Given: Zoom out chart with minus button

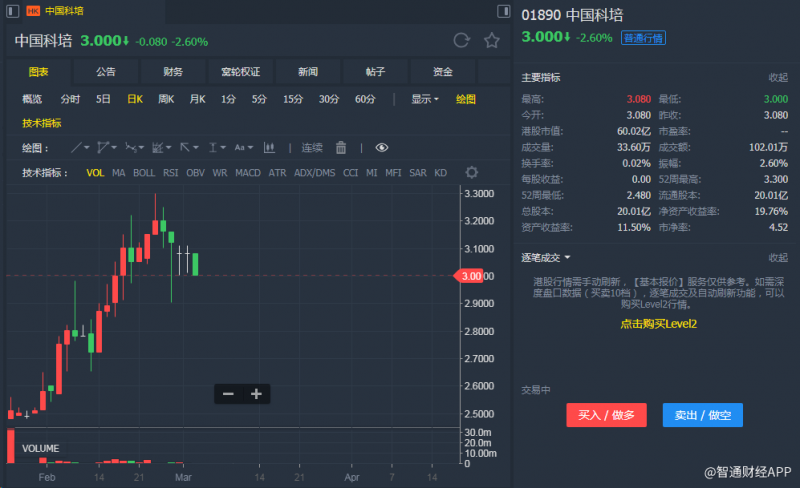Looking at the screenshot, I should 228,394.
